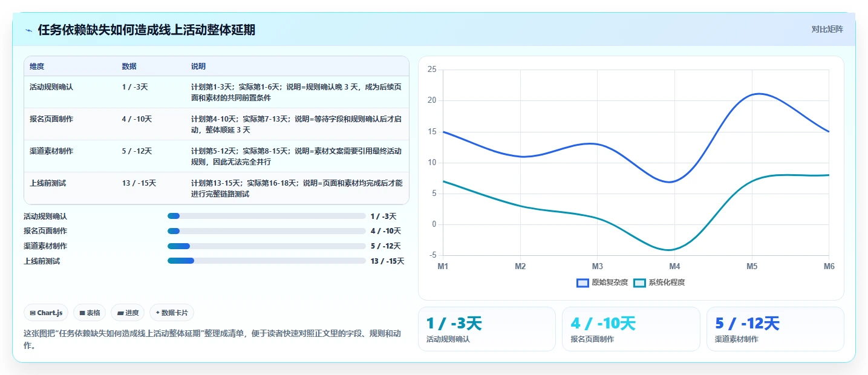
Task: Open the 5 / -12天 渠道素材制作 data card
Action: click(775, 329)
